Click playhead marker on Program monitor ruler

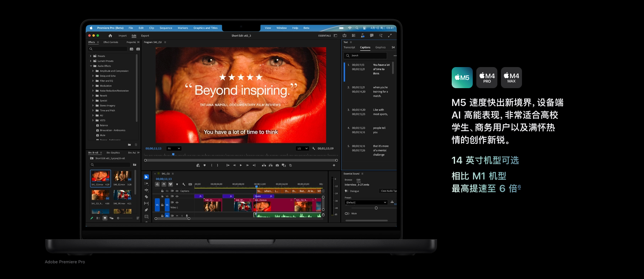point(173,154)
